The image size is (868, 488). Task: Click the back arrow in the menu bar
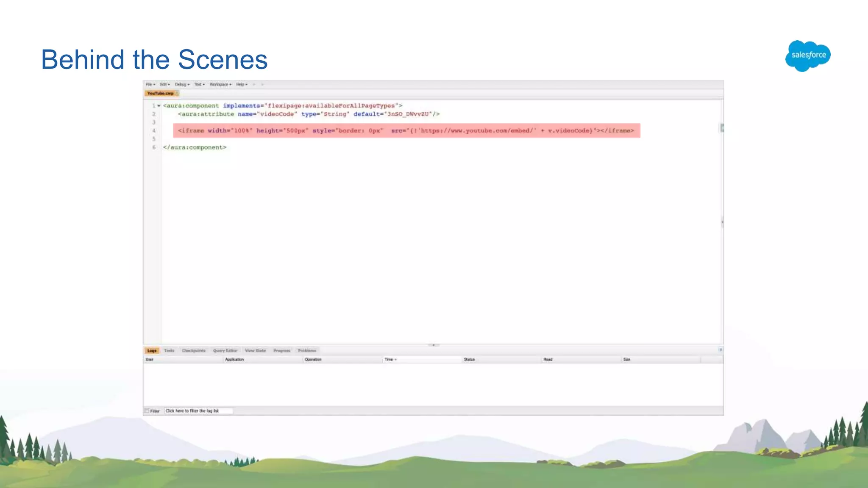(254, 85)
